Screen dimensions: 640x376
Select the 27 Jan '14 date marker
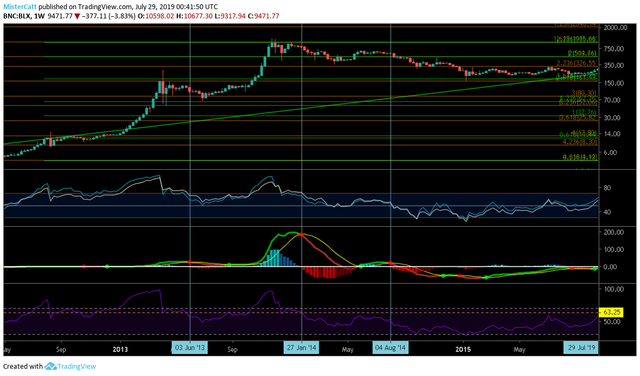pos(302,348)
